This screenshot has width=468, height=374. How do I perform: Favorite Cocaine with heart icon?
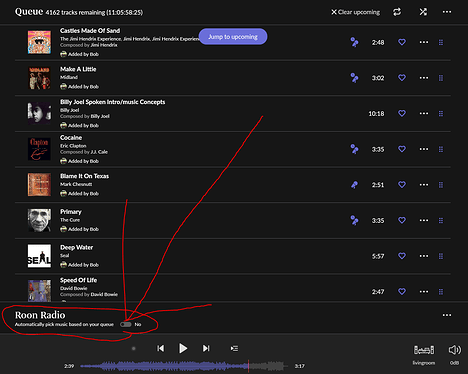click(402, 149)
